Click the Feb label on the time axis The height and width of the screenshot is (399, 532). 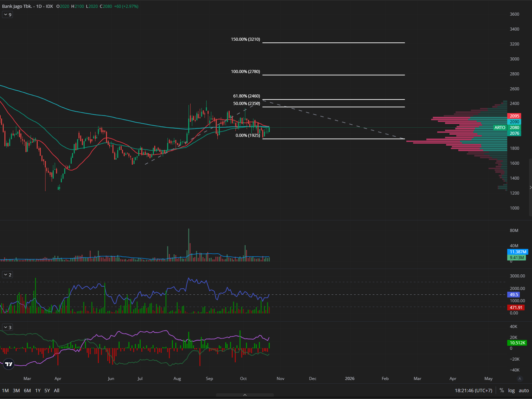385,379
